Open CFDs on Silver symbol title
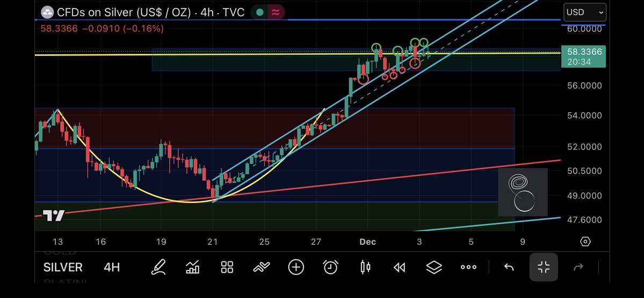The width and height of the screenshot is (644, 298). coord(151,12)
